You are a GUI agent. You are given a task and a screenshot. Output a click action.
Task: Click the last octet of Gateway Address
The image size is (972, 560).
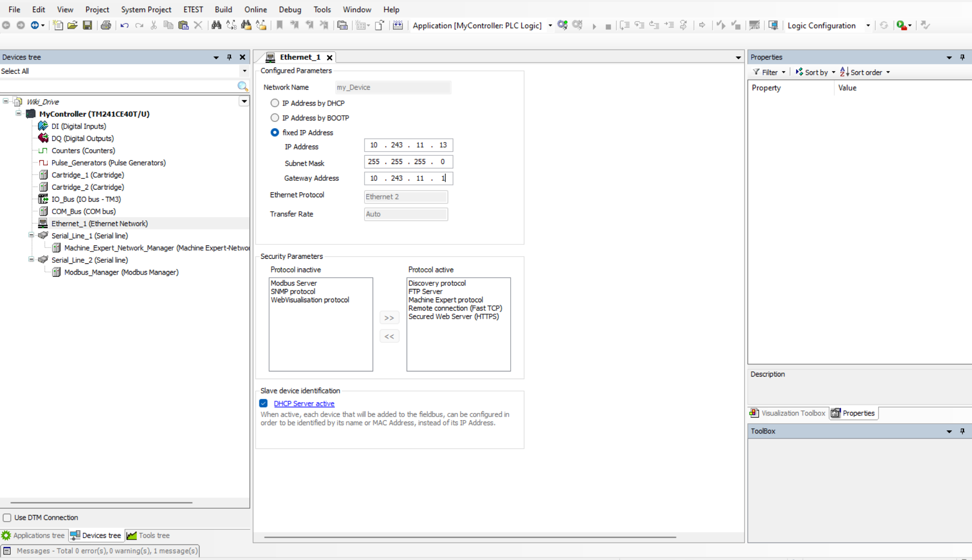[442, 178]
